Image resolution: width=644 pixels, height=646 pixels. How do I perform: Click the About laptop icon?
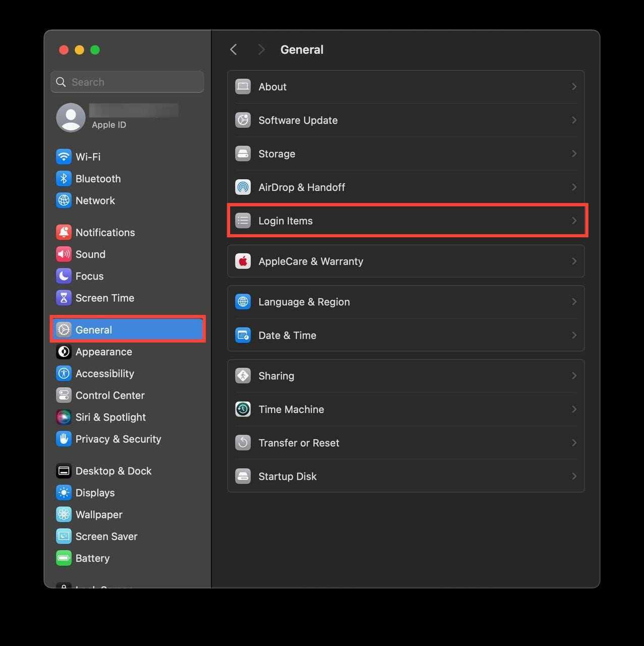point(243,87)
